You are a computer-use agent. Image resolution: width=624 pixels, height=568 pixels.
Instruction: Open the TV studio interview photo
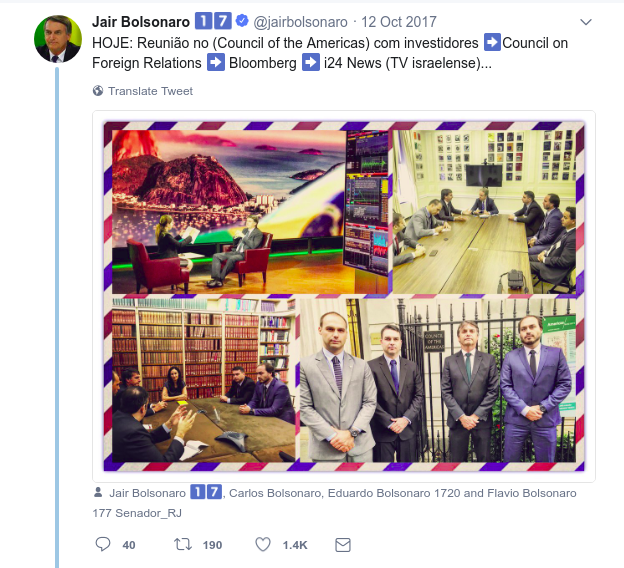point(250,212)
